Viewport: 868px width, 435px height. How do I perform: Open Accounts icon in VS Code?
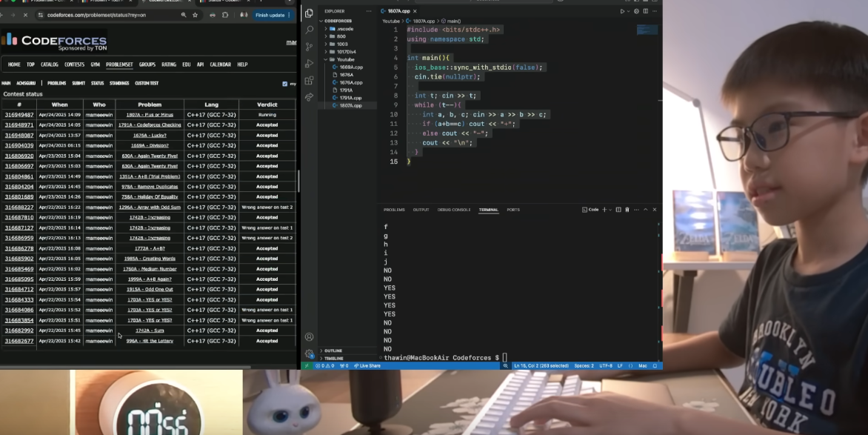pos(309,337)
